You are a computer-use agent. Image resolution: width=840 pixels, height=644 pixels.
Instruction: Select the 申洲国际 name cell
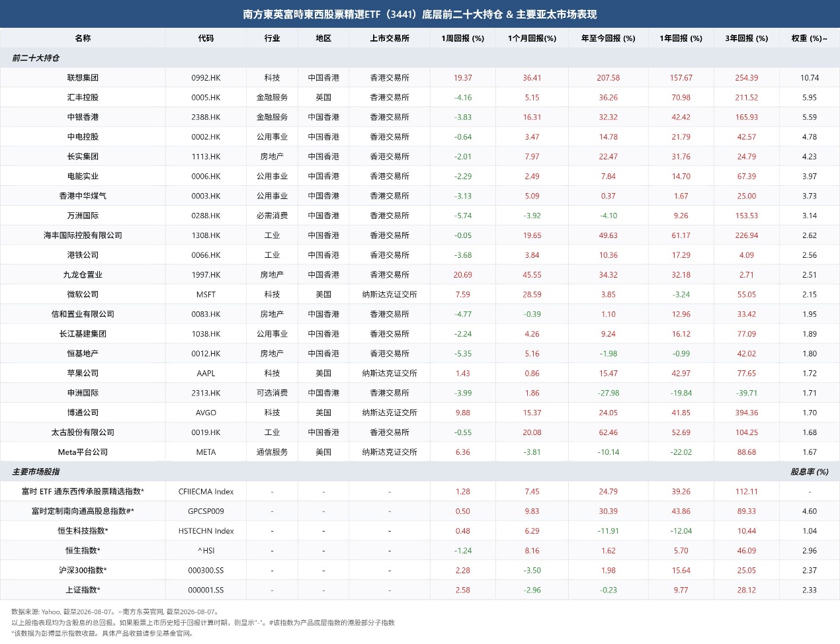(x=83, y=393)
